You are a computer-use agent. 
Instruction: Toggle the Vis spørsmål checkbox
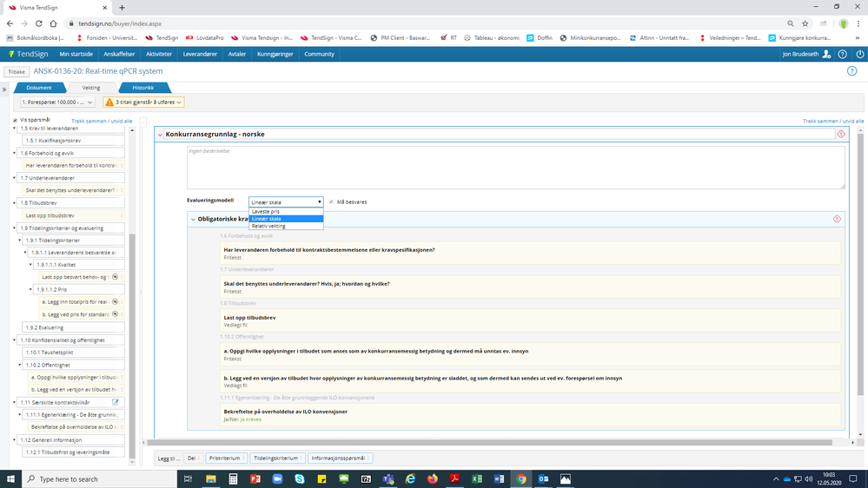pos(15,120)
